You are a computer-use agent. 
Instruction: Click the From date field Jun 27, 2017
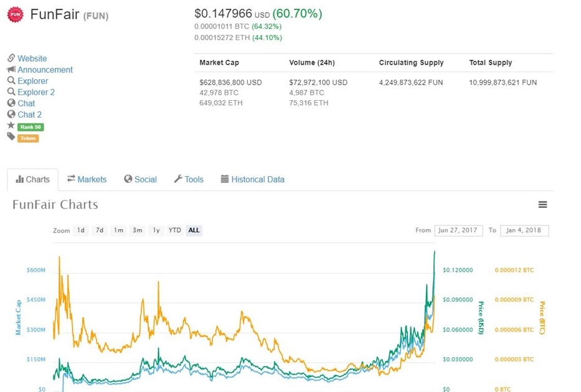coord(459,230)
